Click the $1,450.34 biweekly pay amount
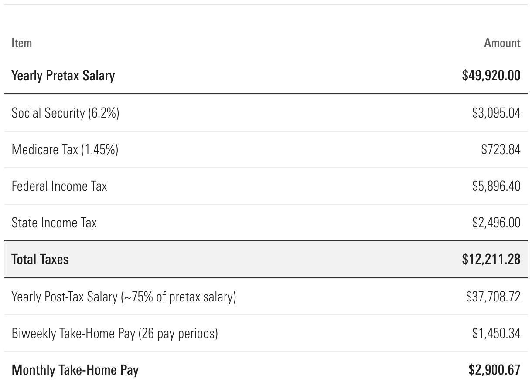Image resolution: width=532 pixels, height=392 pixels. pyautogui.click(x=496, y=334)
